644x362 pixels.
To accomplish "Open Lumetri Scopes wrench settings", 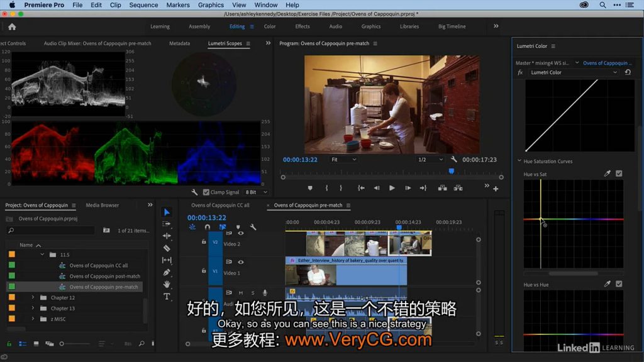I will click(195, 192).
